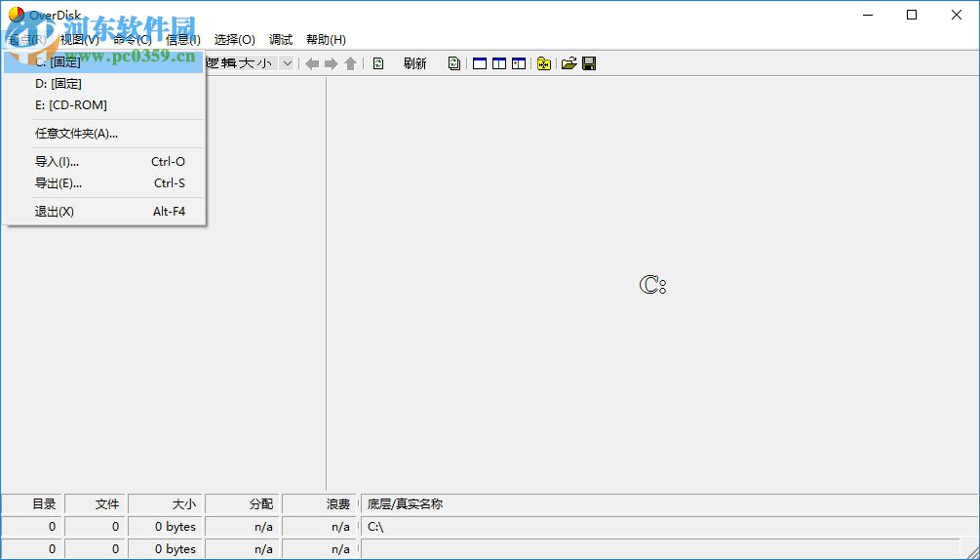The height and width of the screenshot is (560, 980).
Task: Click the 刷新 refresh button
Action: 414,63
